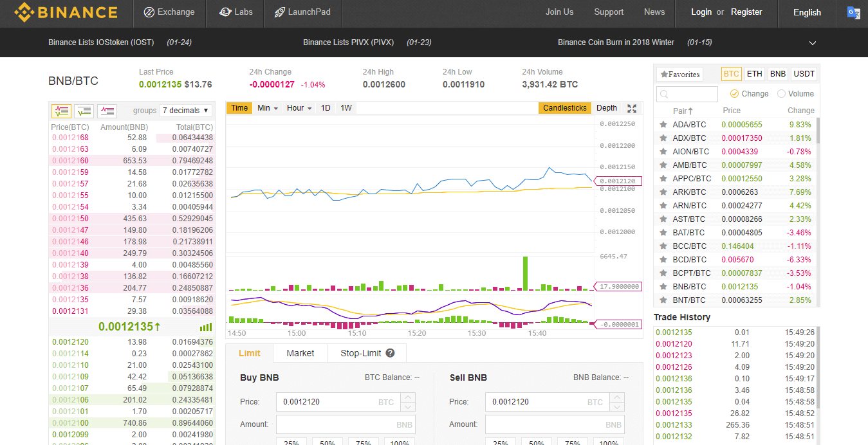The image size is (868, 445).
Task: Show only sell orders view icon
Action: click(x=107, y=111)
